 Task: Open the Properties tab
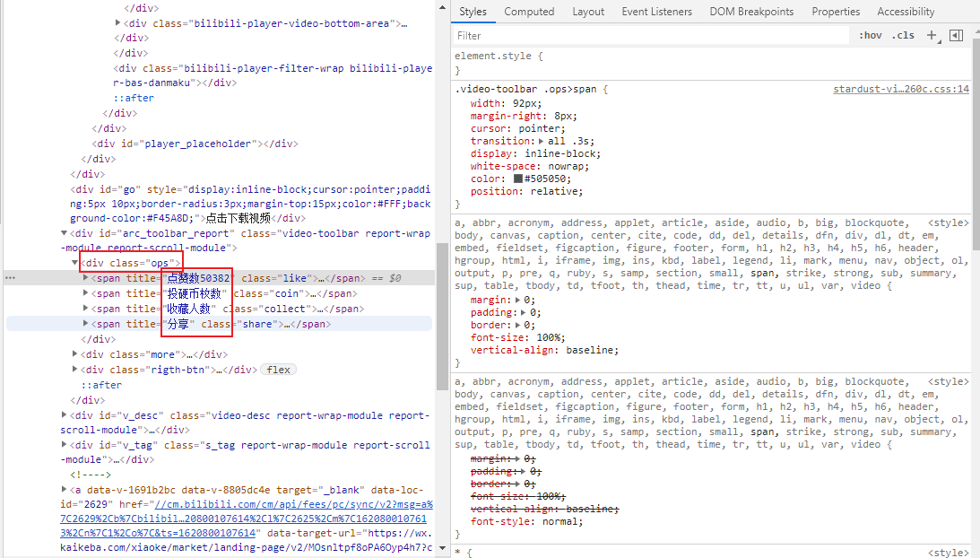tap(836, 12)
